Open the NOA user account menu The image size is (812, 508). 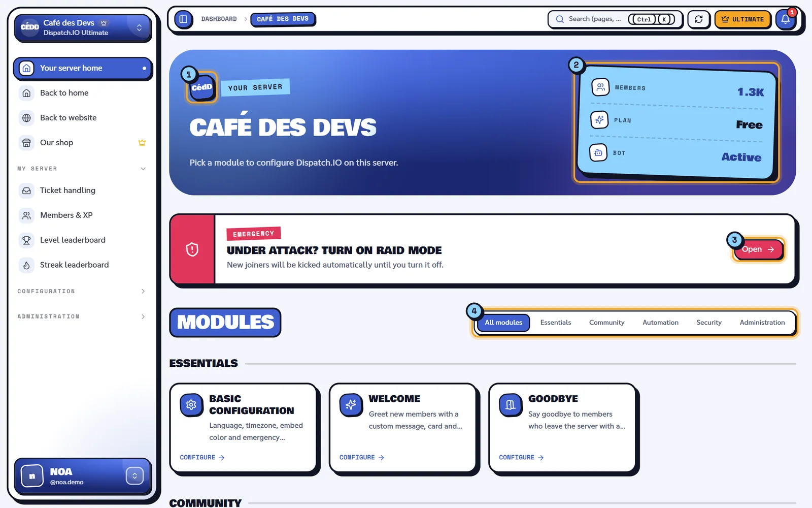(x=83, y=476)
